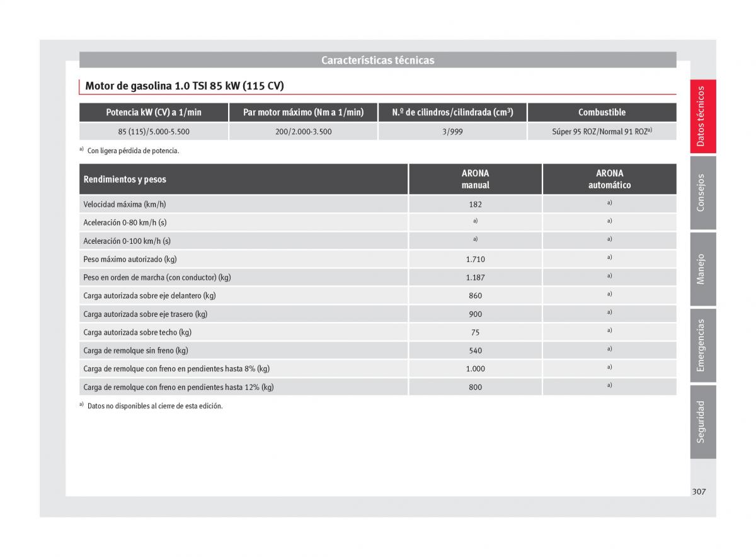Click footnote Con ligera pérdida de potencia

tap(134, 151)
